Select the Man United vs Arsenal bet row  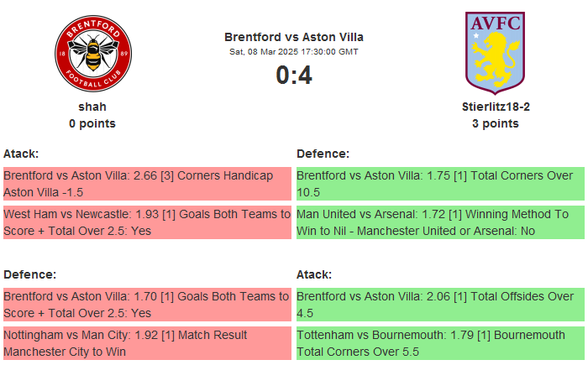(x=440, y=222)
